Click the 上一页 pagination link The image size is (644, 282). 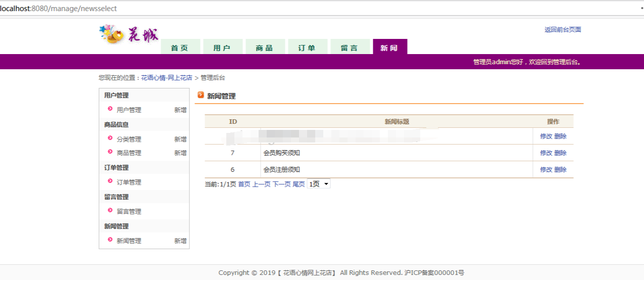click(262, 184)
